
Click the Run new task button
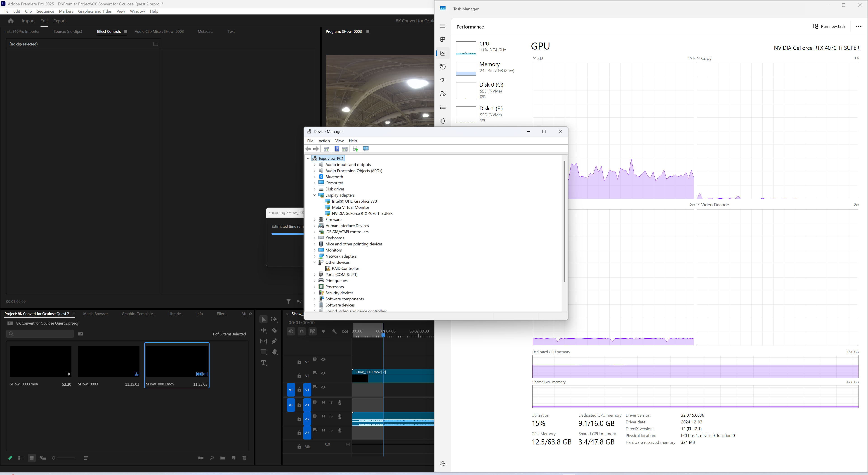pos(829,26)
